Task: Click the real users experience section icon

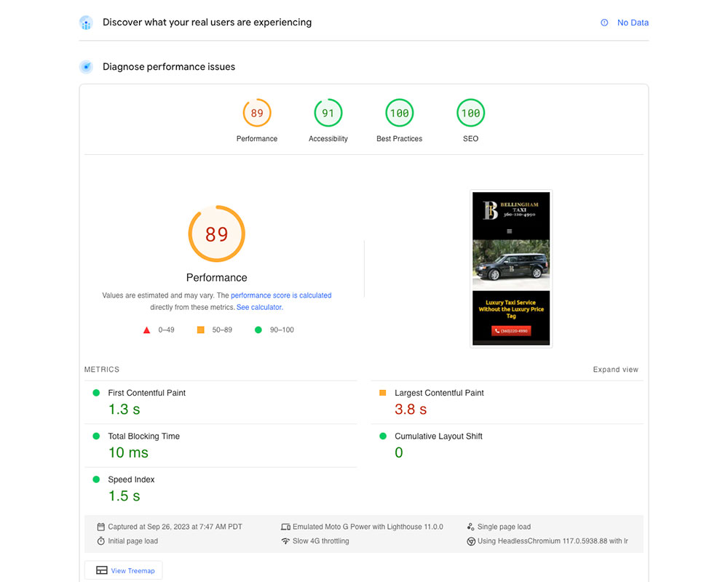Action: point(86,23)
